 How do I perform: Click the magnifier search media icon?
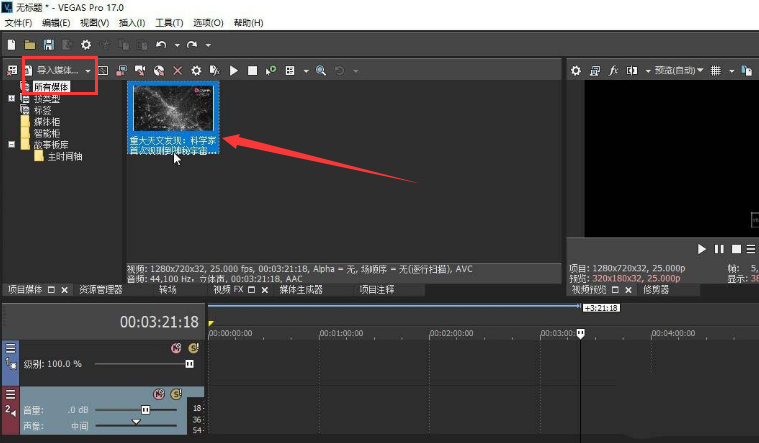coord(321,71)
